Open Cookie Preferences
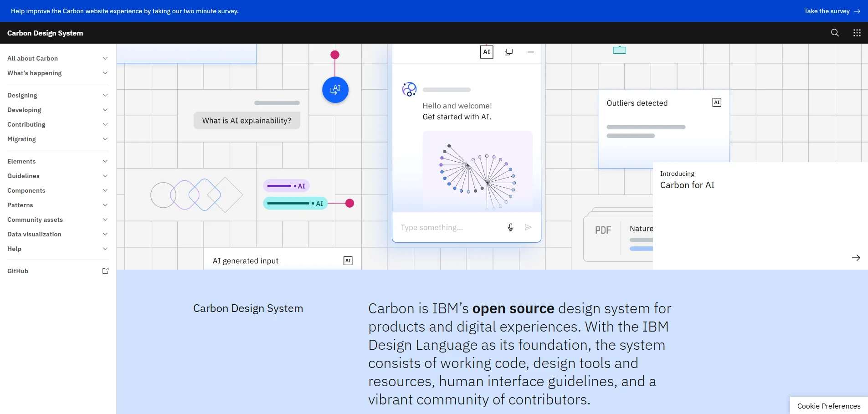 [x=829, y=406]
